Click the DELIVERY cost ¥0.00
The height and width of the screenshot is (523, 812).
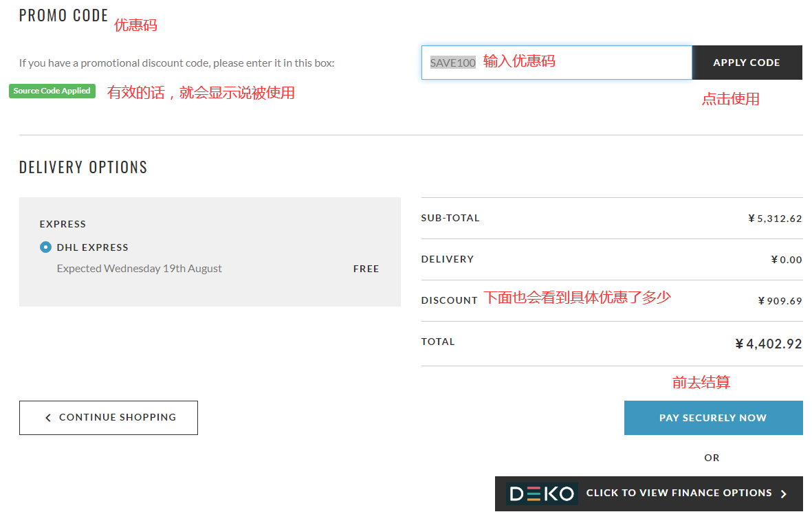click(786, 260)
